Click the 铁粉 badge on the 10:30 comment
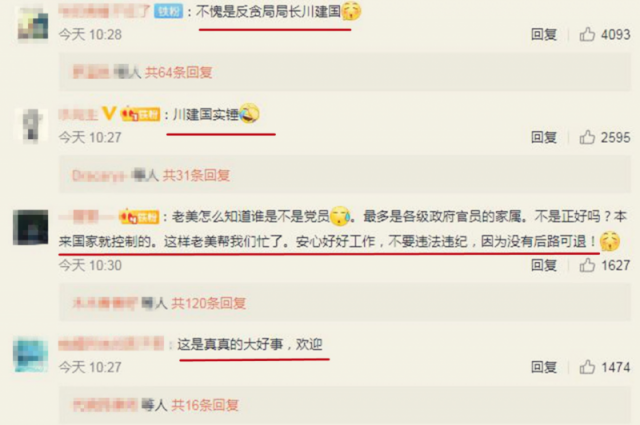 pyautogui.click(x=139, y=217)
